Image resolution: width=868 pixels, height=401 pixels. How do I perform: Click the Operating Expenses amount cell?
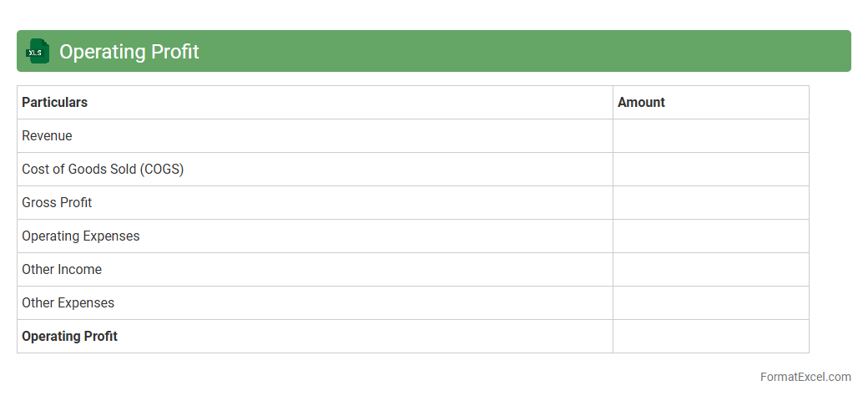(x=710, y=236)
